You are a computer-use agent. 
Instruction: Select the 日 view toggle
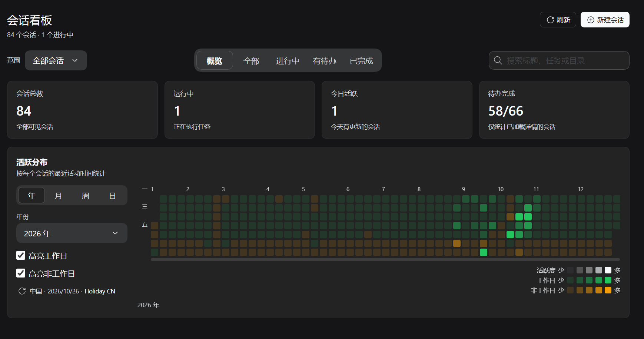(x=112, y=195)
